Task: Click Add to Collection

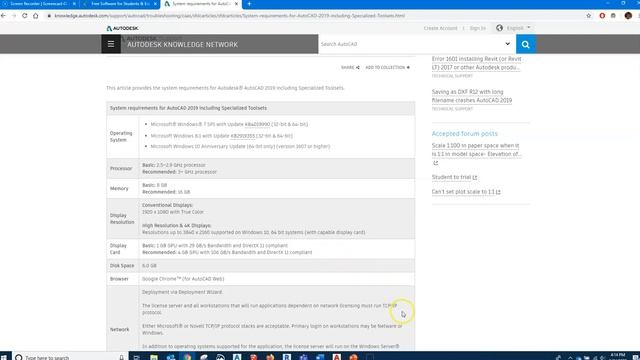Action: point(387,67)
